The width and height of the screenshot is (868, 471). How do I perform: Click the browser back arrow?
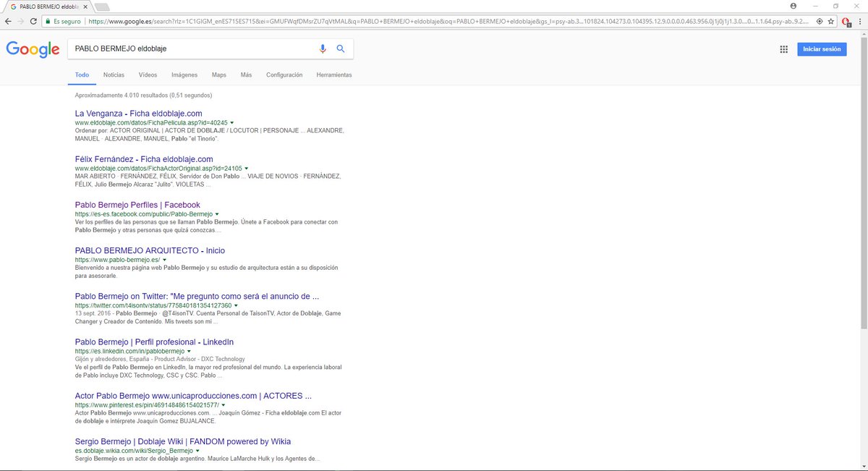tap(8, 22)
